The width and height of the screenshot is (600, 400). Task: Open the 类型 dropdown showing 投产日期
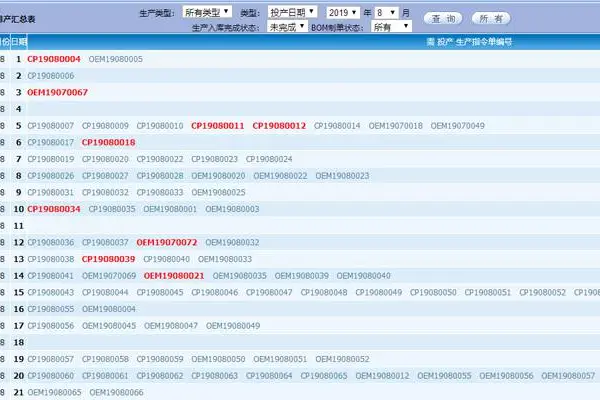[x=292, y=12]
